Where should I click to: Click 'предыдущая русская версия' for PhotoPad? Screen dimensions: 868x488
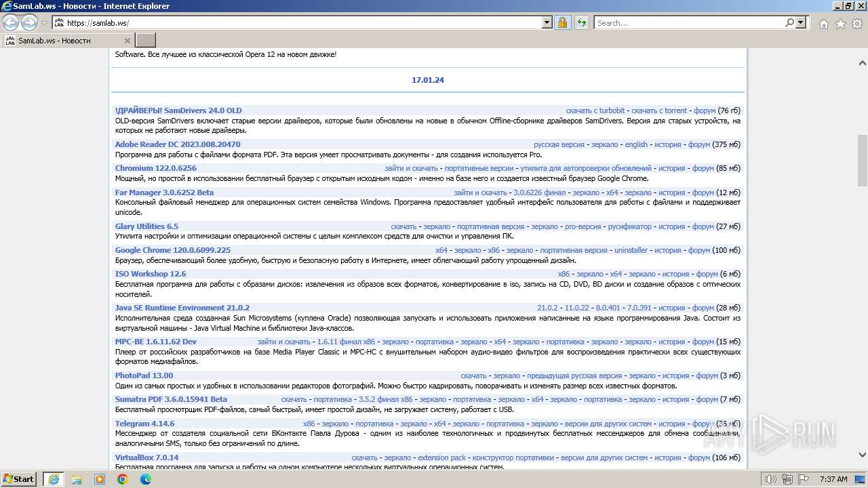pyautogui.click(x=574, y=375)
